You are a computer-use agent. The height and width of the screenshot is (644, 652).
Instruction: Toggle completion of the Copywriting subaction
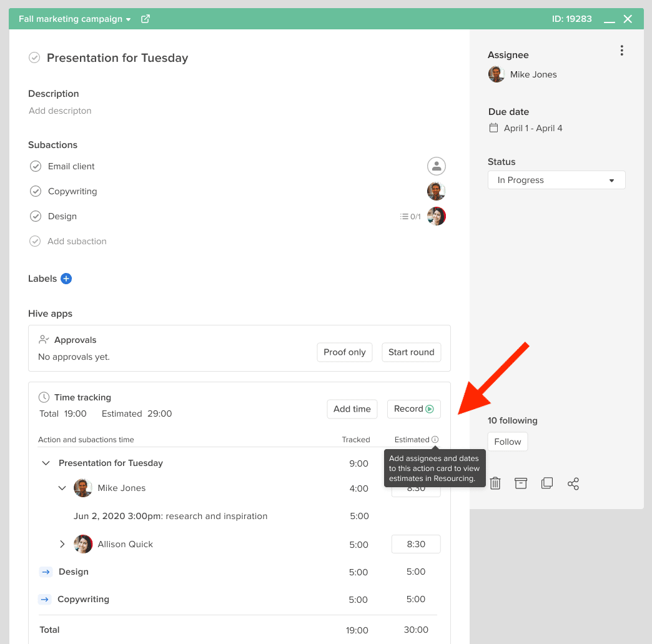click(36, 191)
